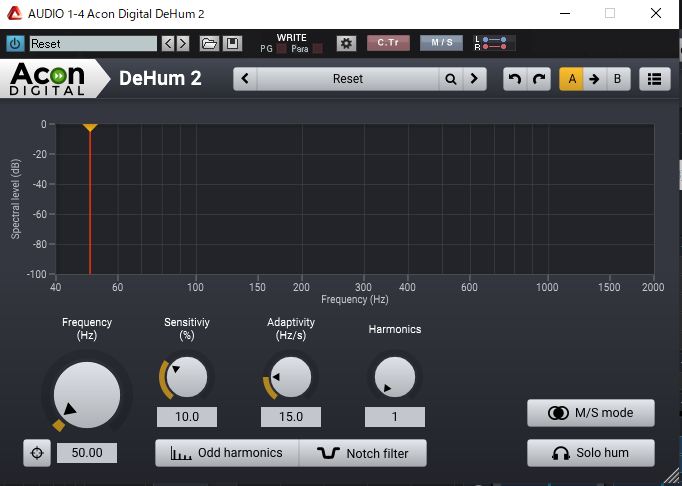The width and height of the screenshot is (682, 486).
Task: Click the Frequency value field 50.00
Action: coord(87,452)
